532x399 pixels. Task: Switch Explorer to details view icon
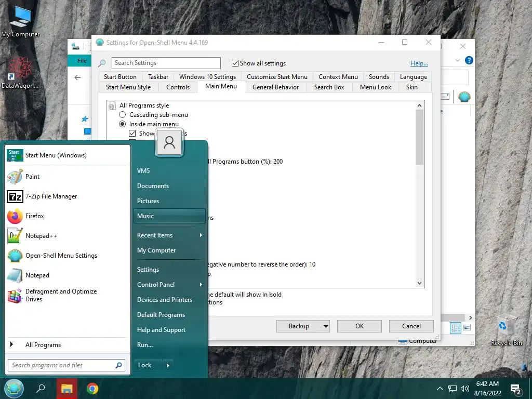(x=456, y=328)
